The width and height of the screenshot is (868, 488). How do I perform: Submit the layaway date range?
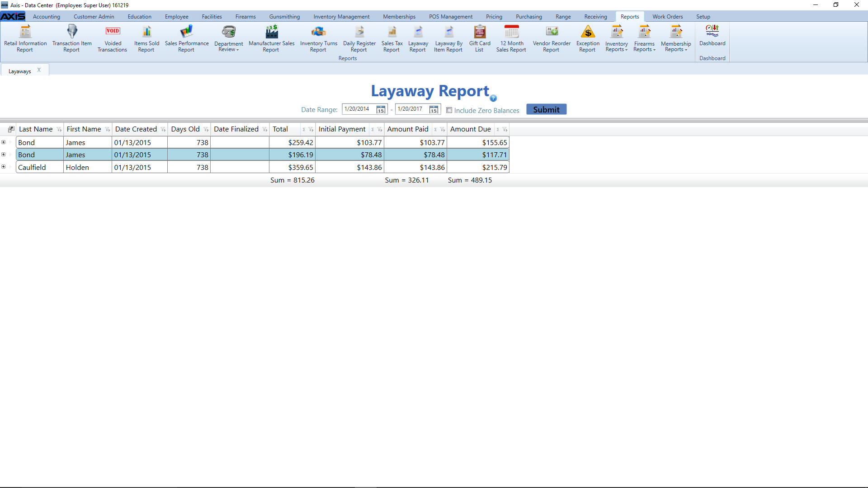(546, 109)
